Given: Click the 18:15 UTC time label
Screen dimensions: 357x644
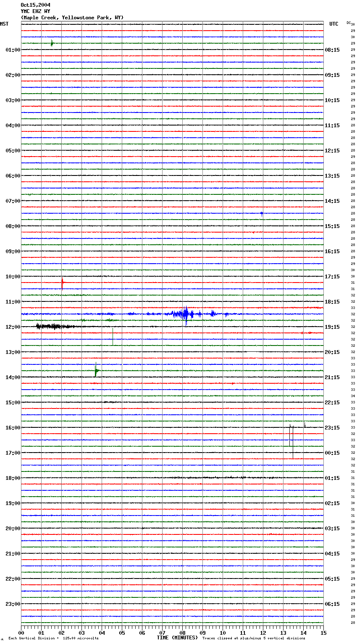Looking at the screenshot, I should click(332, 302).
